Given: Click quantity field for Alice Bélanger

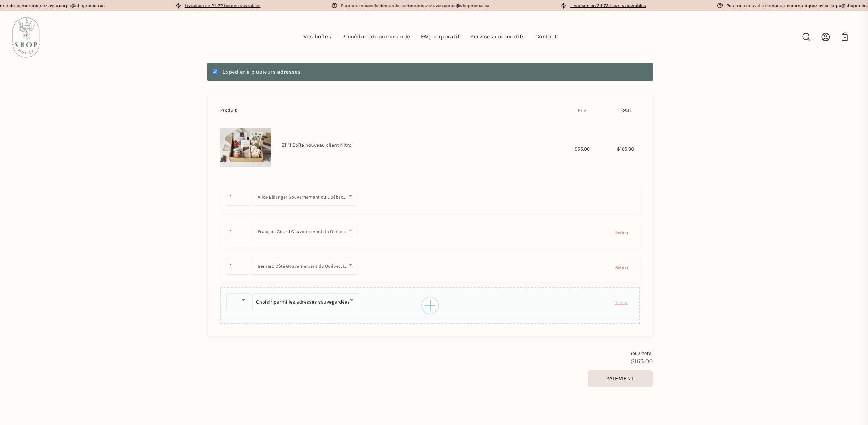Looking at the screenshot, I should pyautogui.click(x=238, y=197).
